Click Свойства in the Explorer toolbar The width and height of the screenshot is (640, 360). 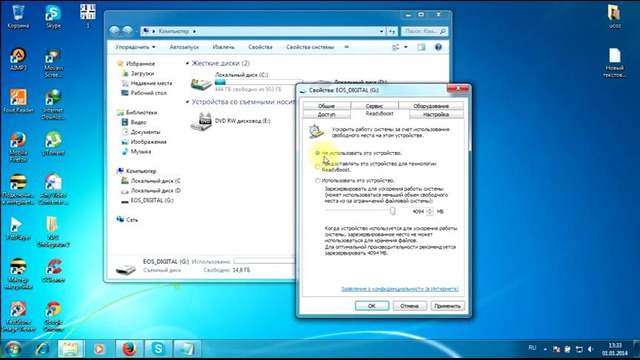pyautogui.click(x=260, y=47)
